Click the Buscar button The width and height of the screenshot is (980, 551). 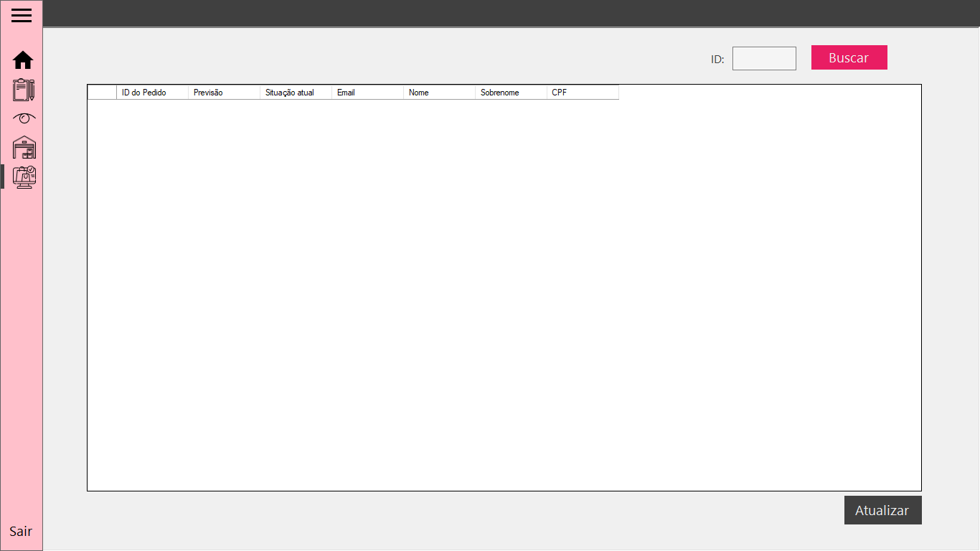tap(849, 57)
